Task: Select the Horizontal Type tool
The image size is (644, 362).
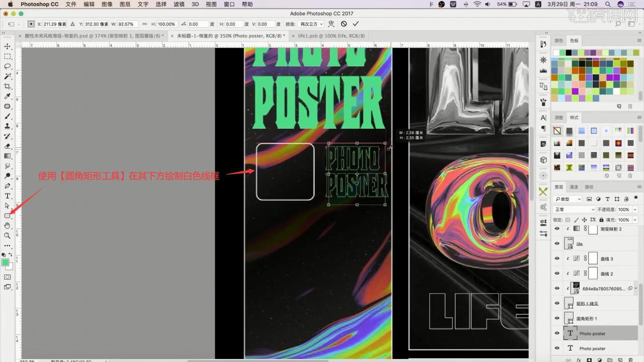Action: (8, 196)
